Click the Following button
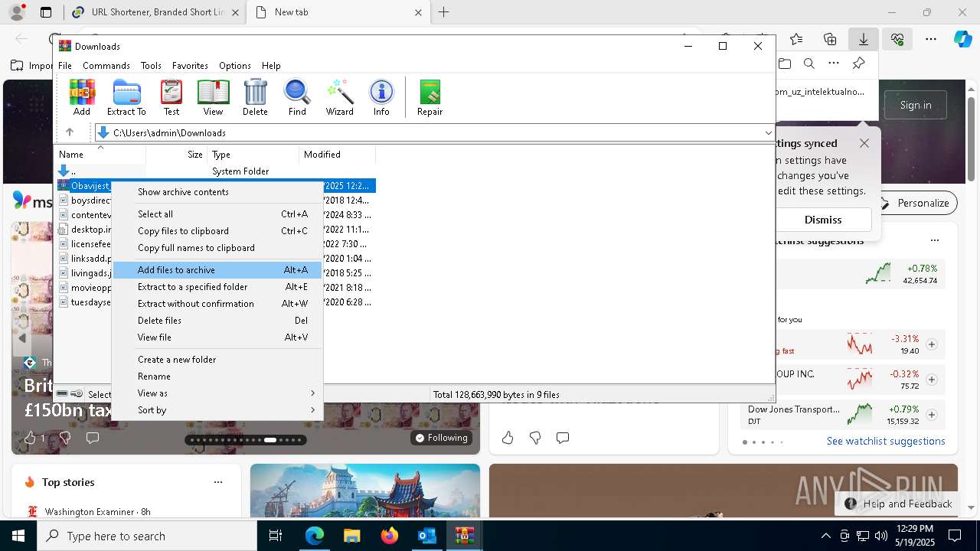 tap(440, 438)
